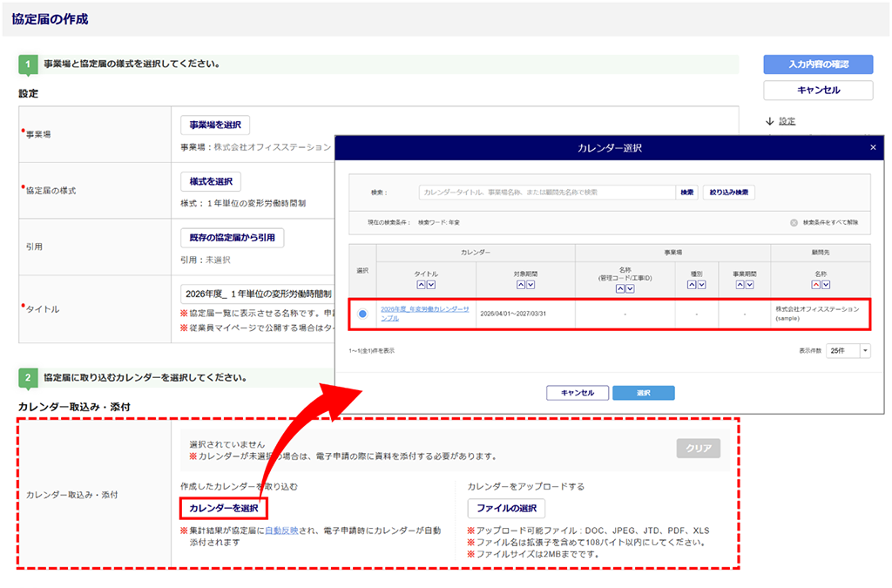
Task: Click the 絞り込み検索 button
Action: (x=728, y=192)
